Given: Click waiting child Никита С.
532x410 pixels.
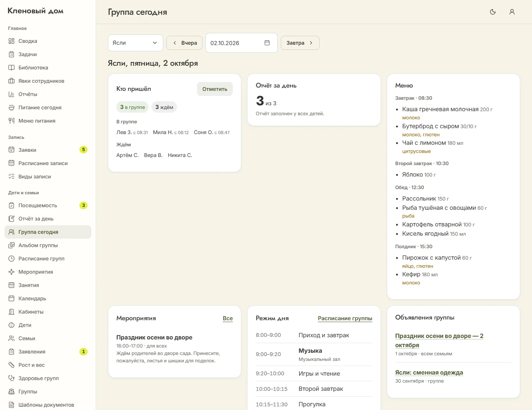Looking at the screenshot, I should tap(180, 155).
